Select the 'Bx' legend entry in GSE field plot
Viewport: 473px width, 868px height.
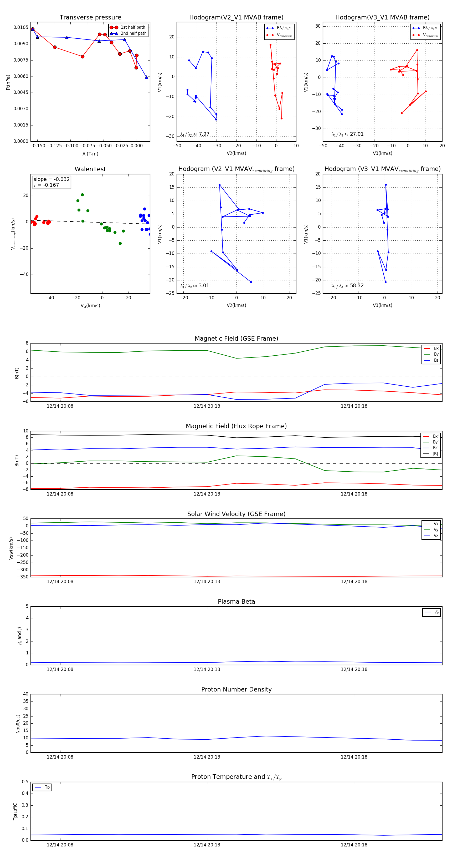pyautogui.click(x=431, y=349)
